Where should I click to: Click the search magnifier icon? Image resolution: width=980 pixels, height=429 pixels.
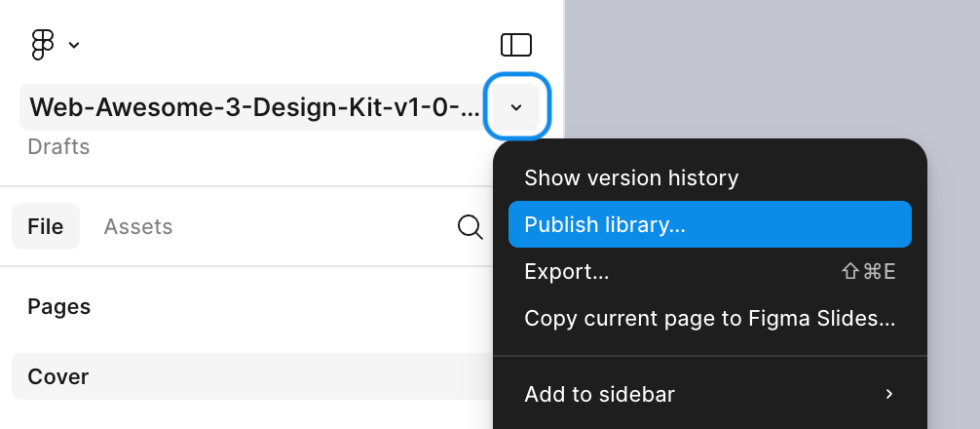click(x=471, y=227)
